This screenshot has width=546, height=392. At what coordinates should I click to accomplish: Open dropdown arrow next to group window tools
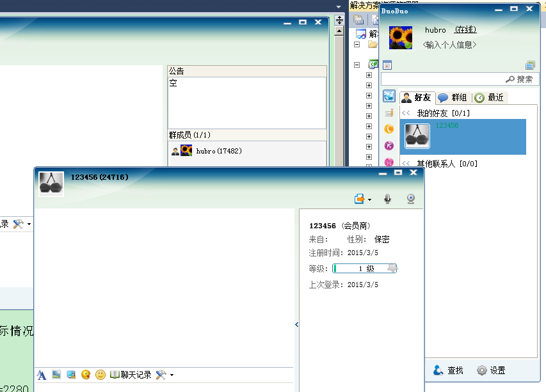[29, 224]
